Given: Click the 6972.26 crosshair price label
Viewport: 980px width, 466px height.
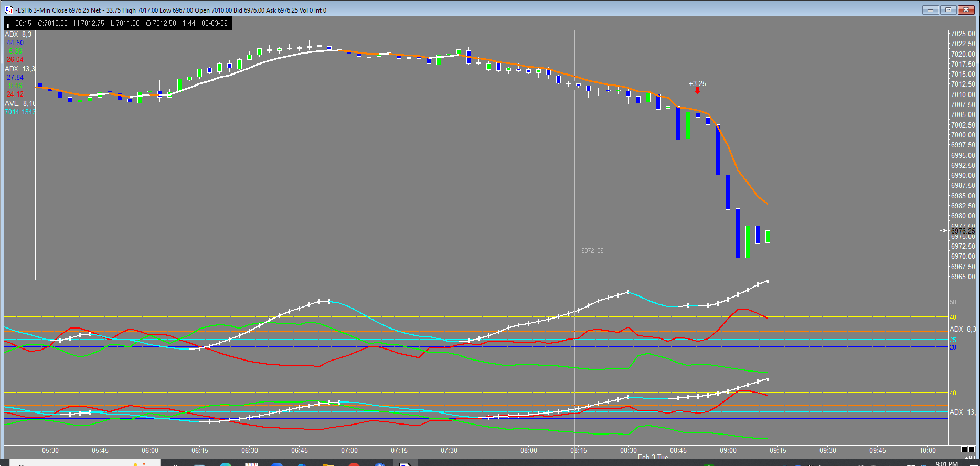Looking at the screenshot, I should pyautogui.click(x=592, y=251).
